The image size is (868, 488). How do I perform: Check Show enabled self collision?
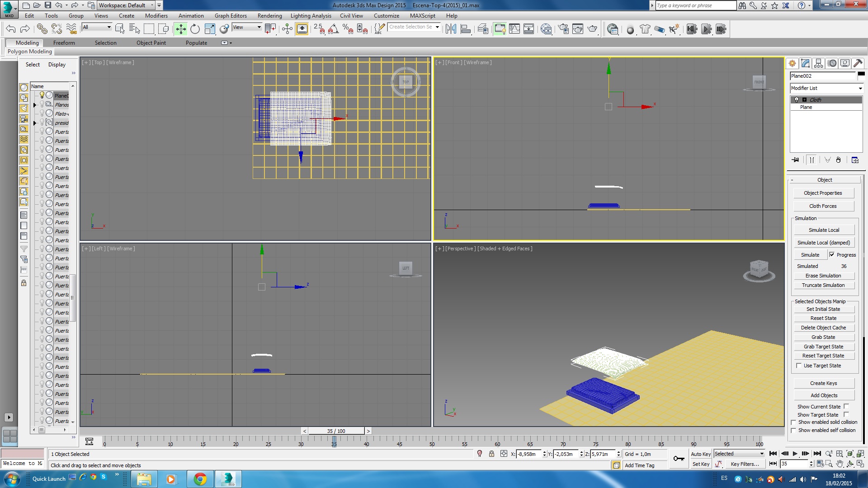(x=793, y=431)
